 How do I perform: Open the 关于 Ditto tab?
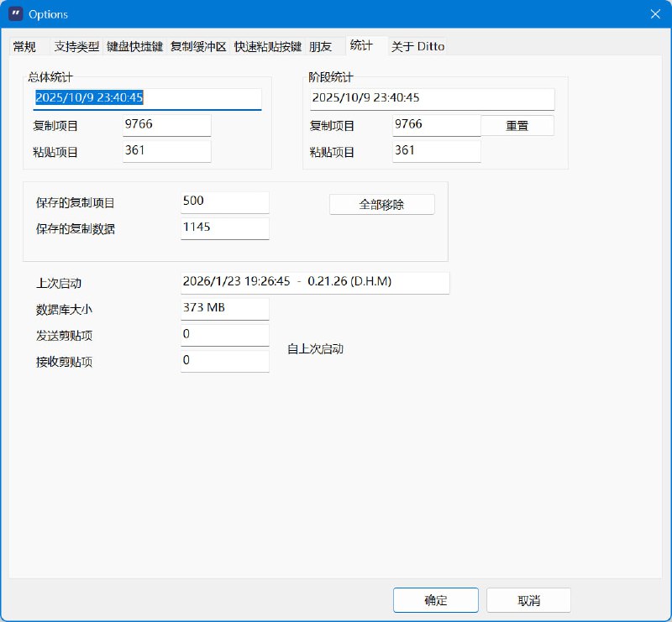(417, 46)
